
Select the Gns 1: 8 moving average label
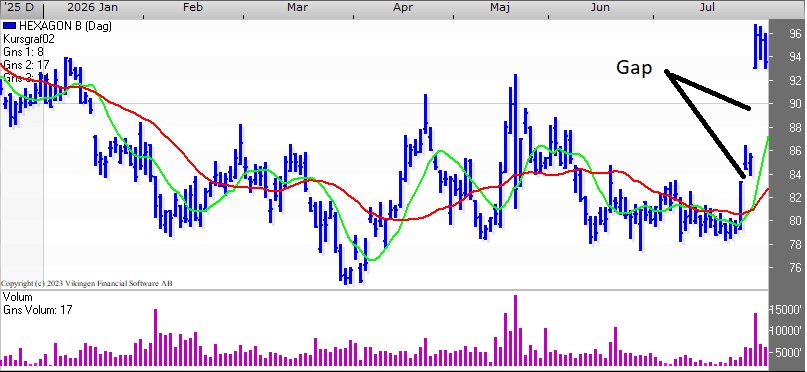[x=23, y=52]
